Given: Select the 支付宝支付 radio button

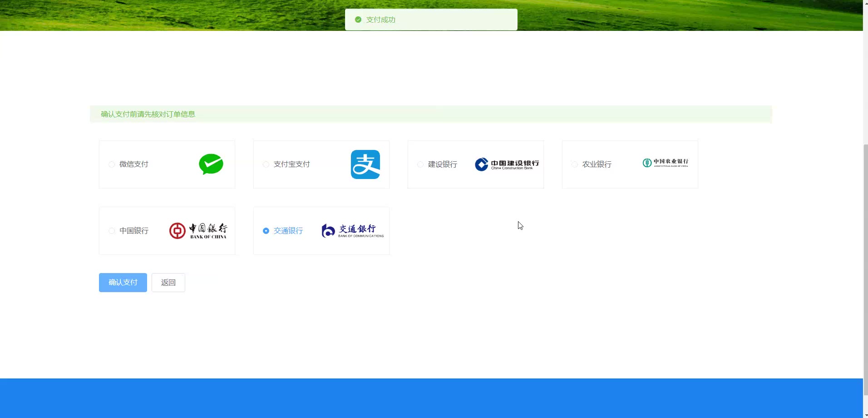Looking at the screenshot, I should [x=266, y=164].
